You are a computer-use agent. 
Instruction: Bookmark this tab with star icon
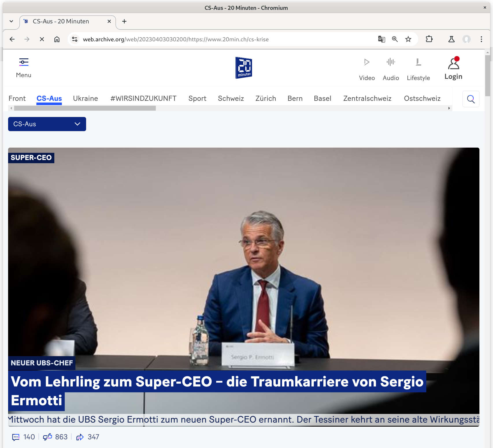[x=408, y=39]
